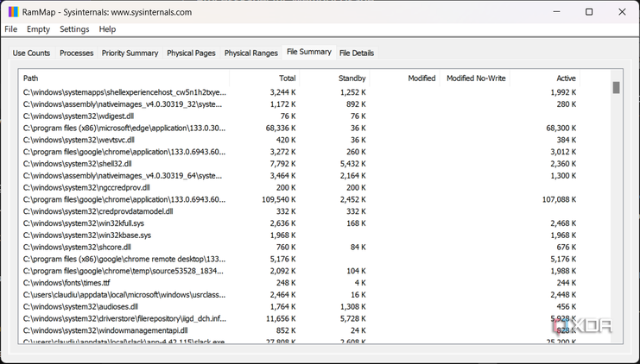Switch to the Processes tab
640x364 pixels.
[x=76, y=53]
